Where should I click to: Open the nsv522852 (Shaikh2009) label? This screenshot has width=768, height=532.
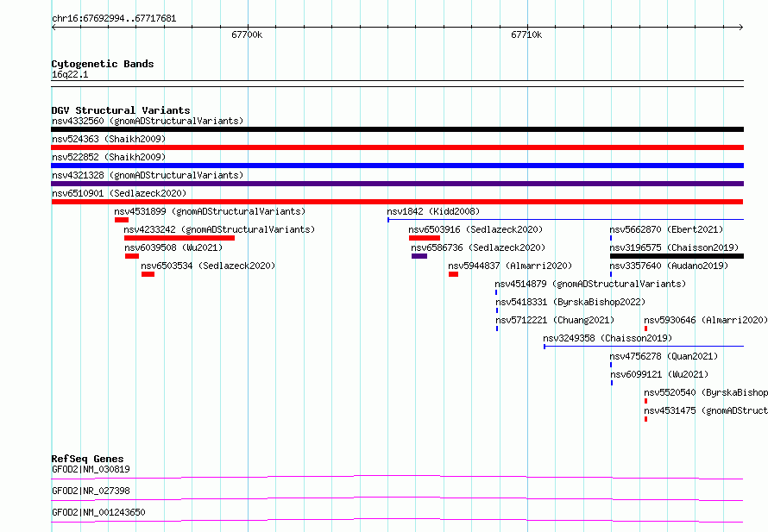coord(109,157)
